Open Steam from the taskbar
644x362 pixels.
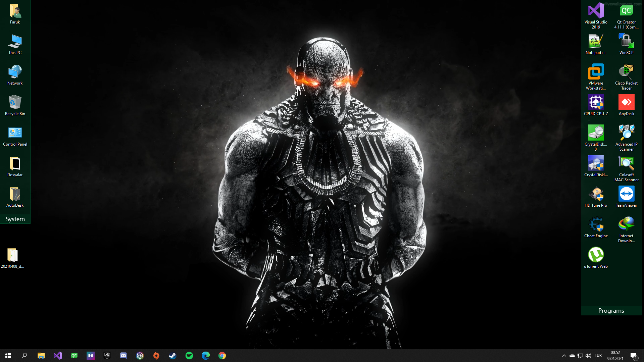[172, 355]
